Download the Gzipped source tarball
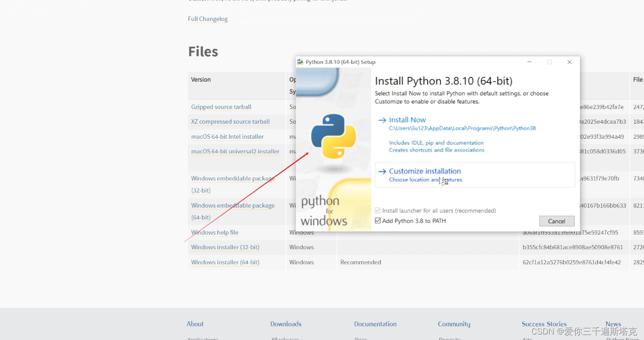This screenshot has height=340, width=644. click(221, 106)
